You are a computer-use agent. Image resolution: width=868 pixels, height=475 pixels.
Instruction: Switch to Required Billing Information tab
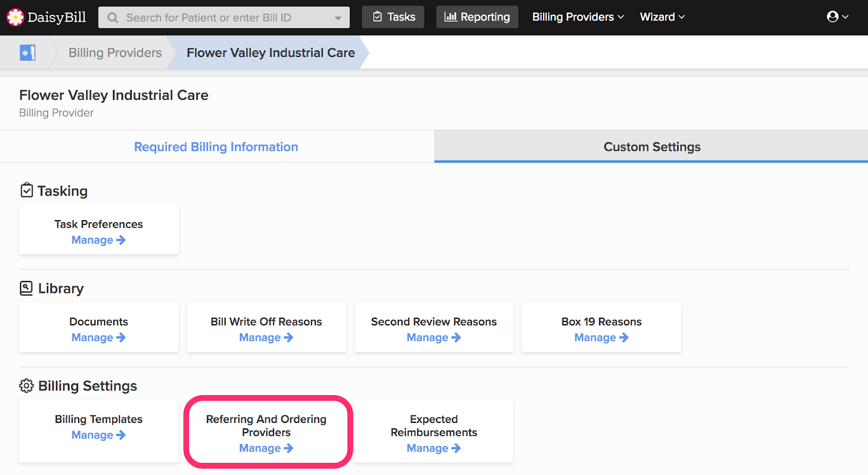[x=216, y=147]
